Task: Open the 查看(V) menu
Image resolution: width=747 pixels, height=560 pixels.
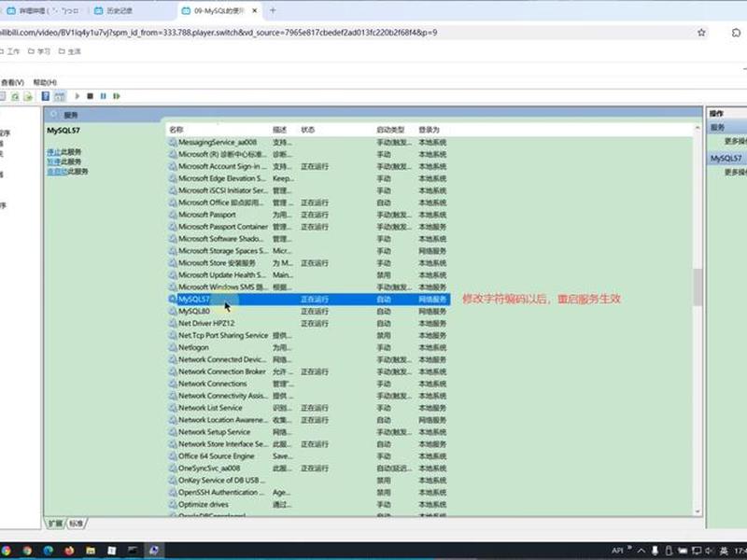Action: pos(12,82)
